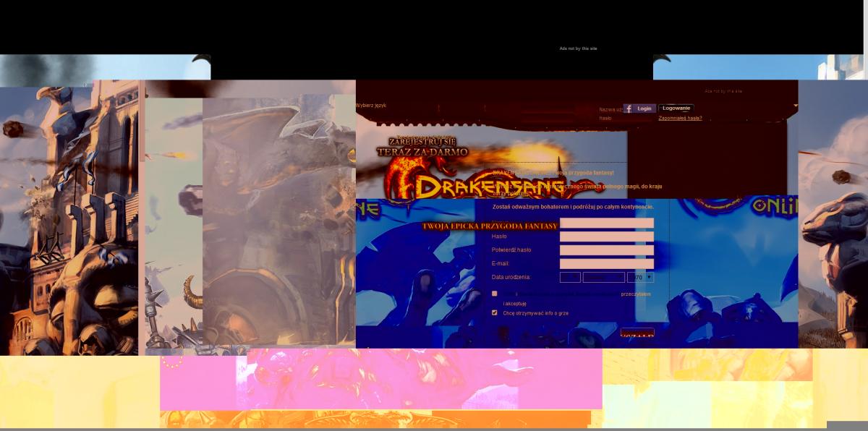868x431 pixels.
Task: Open the birth day dropdown
Action: tap(570, 277)
